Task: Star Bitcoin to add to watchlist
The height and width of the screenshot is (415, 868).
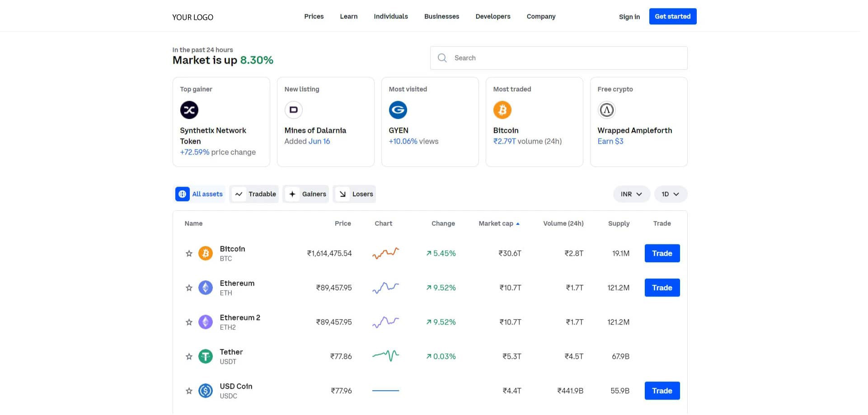Action: (189, 254)
